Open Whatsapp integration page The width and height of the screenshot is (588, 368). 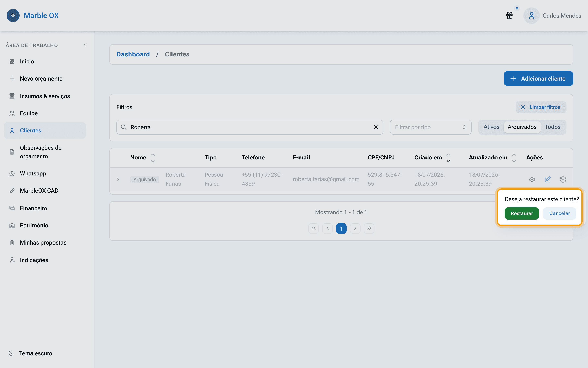[45, 174]
